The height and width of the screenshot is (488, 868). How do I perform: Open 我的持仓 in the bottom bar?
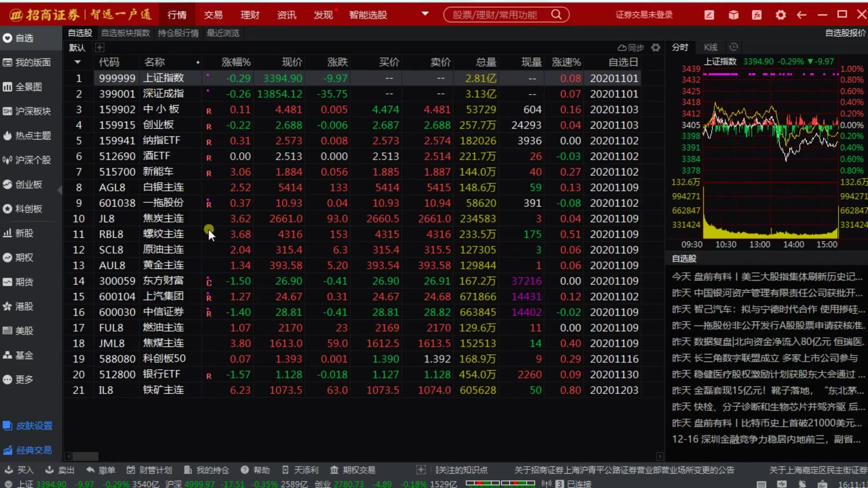(207, 470)
